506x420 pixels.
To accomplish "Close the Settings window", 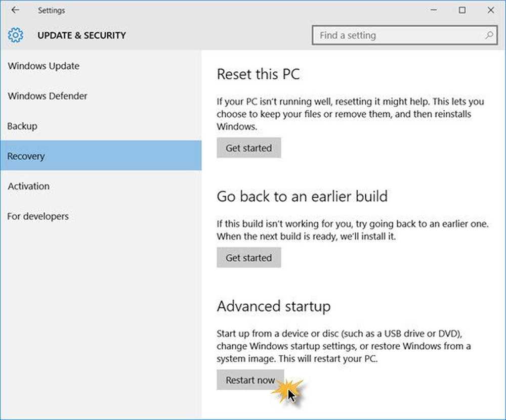I will [x=490, y=10].
